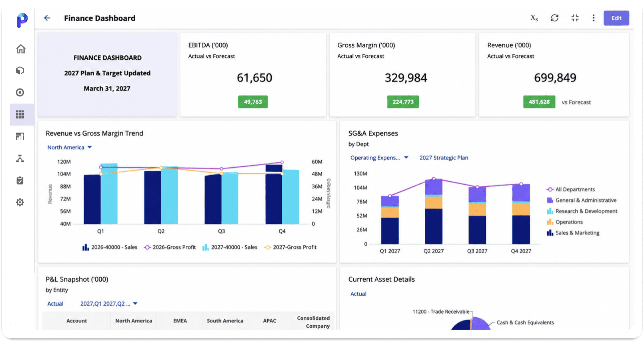Open the Operating Expenses dropdown
Screen dimensions: 644x342
point(379,158)
